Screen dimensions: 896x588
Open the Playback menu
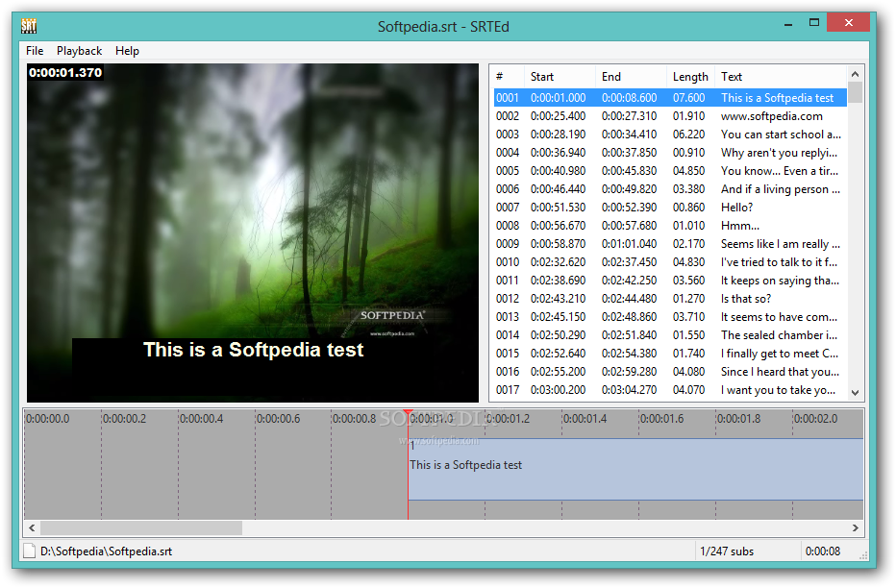pyautogui.click(x=79, y=51)
